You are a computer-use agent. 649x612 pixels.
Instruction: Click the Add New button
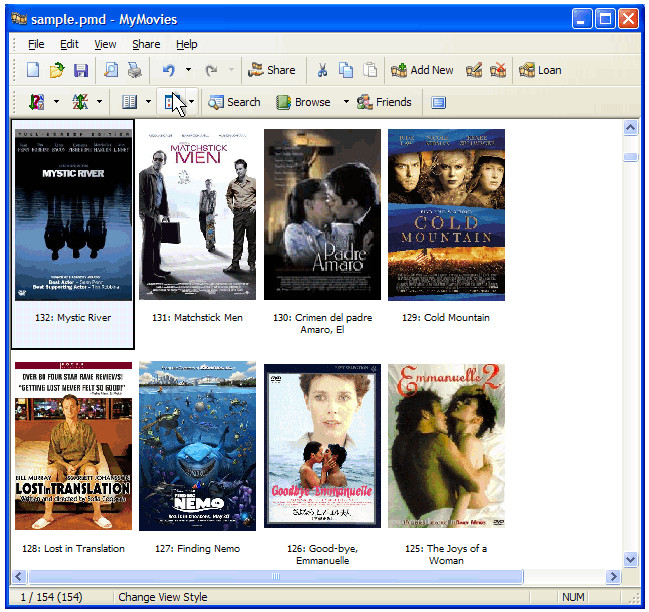coord(422,70)
